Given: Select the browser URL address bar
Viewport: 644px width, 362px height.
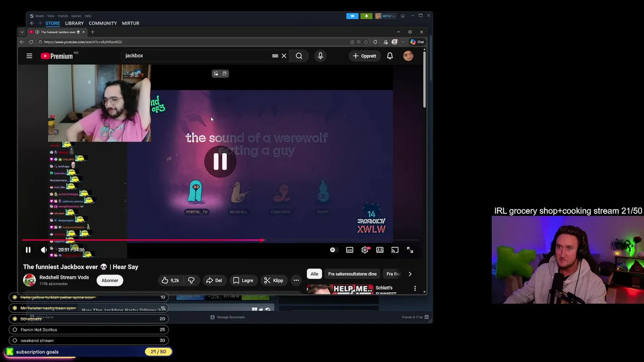Looking at the screenshot, I should [x=196, y=42].
